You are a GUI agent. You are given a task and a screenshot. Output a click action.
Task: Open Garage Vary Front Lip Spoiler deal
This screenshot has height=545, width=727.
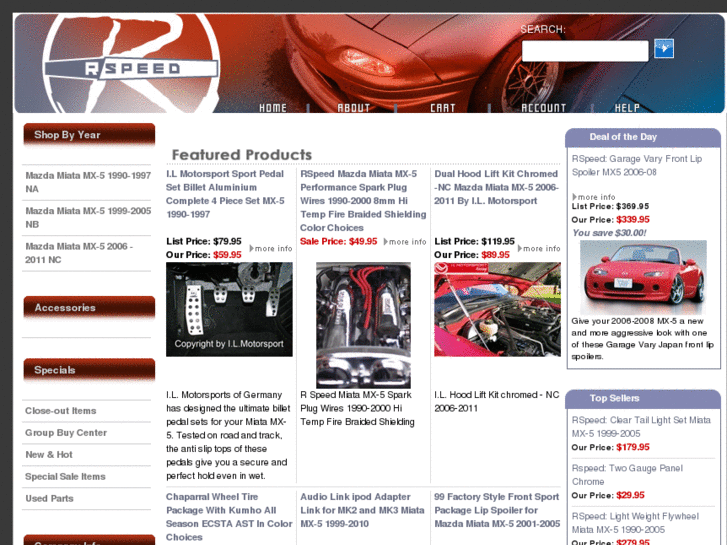coord(637,166)
